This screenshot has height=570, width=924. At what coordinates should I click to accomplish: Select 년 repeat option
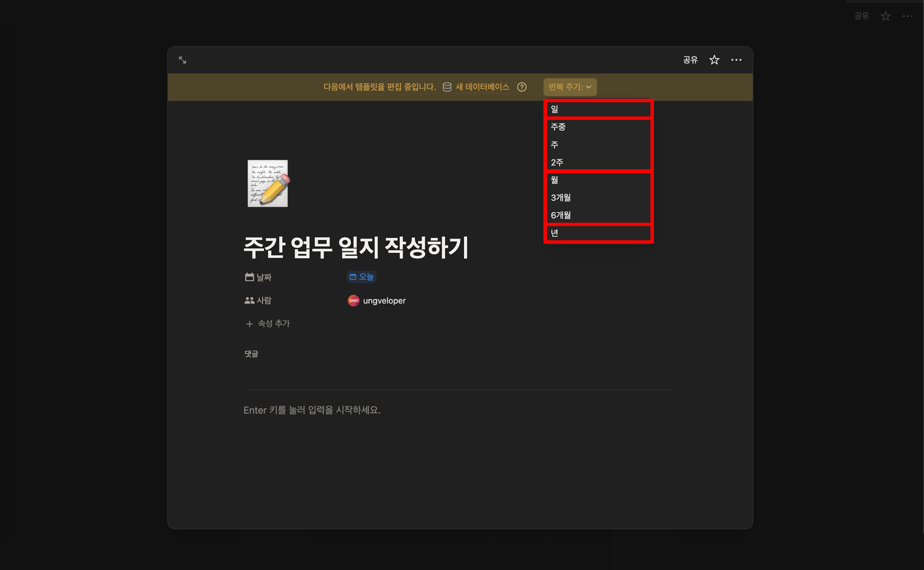pyautogui.click(x=598, y=233)
